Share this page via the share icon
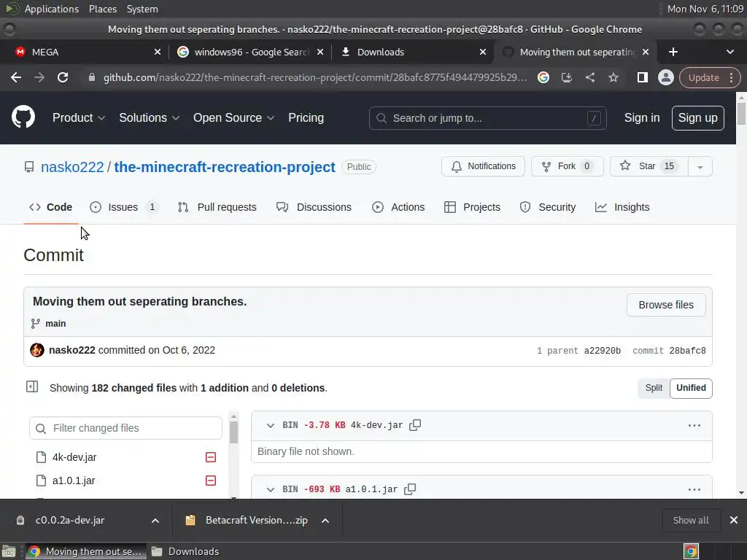Image resolution: width=747 pixels, height=560 pixels. (x=589, y=77)
